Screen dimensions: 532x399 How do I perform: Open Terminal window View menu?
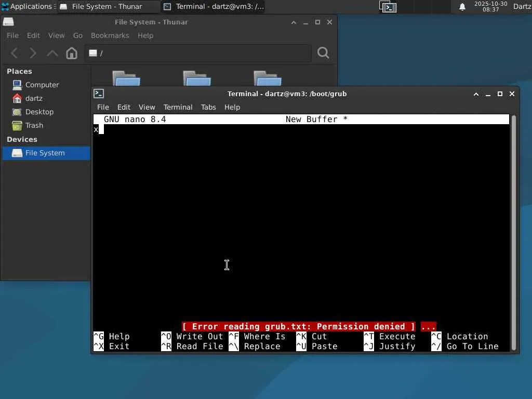(x=147, y=107)
